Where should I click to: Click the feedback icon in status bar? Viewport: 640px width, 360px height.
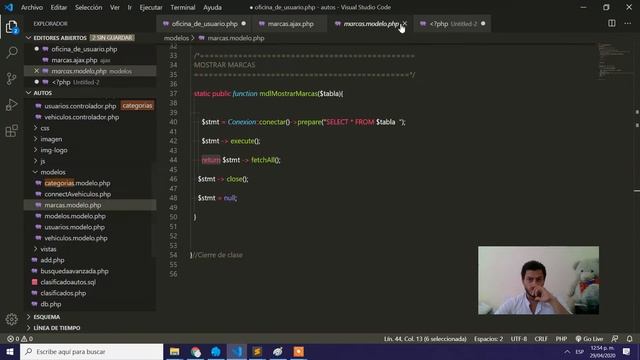point(615,339)
